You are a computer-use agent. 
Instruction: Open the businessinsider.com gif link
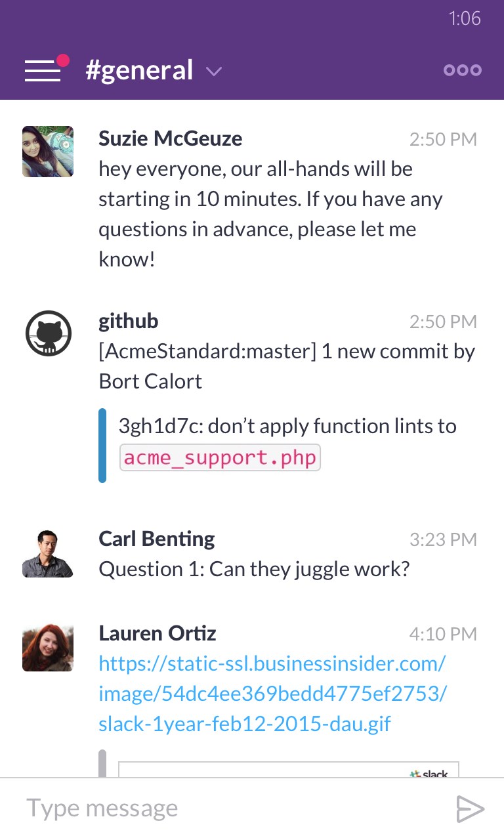(272, 694)
